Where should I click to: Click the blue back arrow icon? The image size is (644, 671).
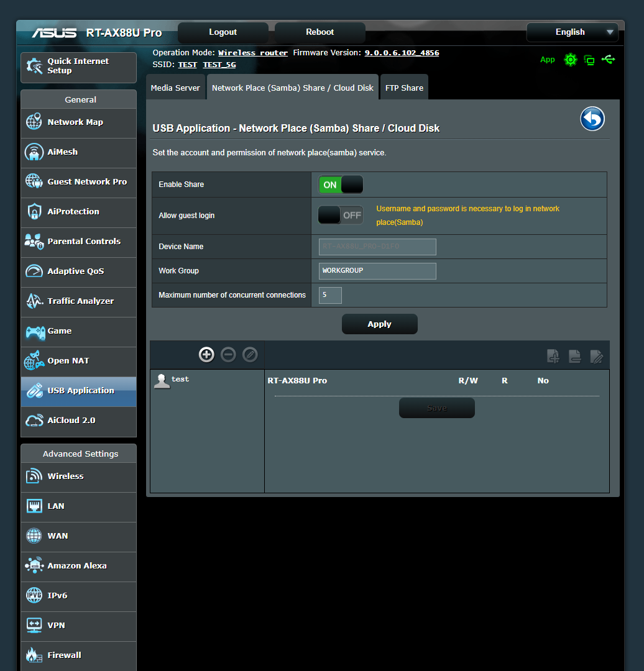[x=592, y=119]
